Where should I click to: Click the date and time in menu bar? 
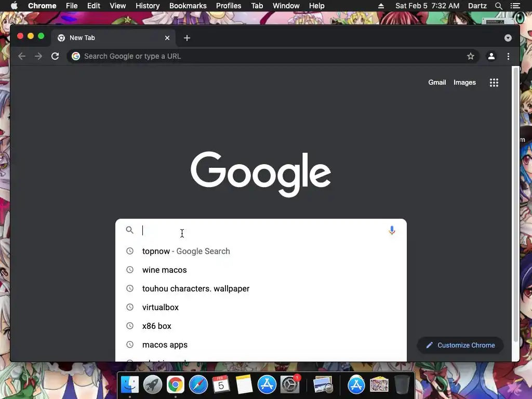tap(428, 6)
